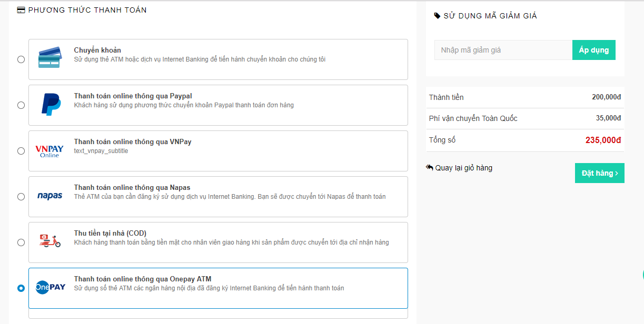644x324 pixels.
Task: Select the VNPay payment radio button
Action: (21, 151)
